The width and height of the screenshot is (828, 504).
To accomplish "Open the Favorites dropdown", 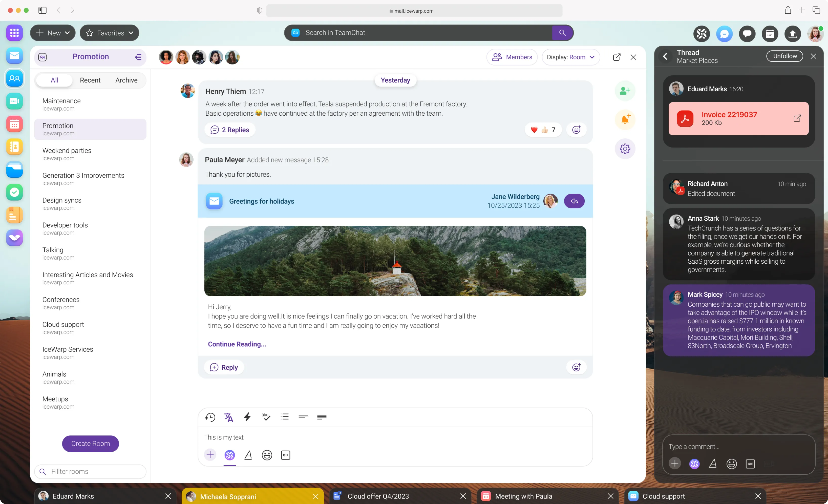I will [109, 33].
